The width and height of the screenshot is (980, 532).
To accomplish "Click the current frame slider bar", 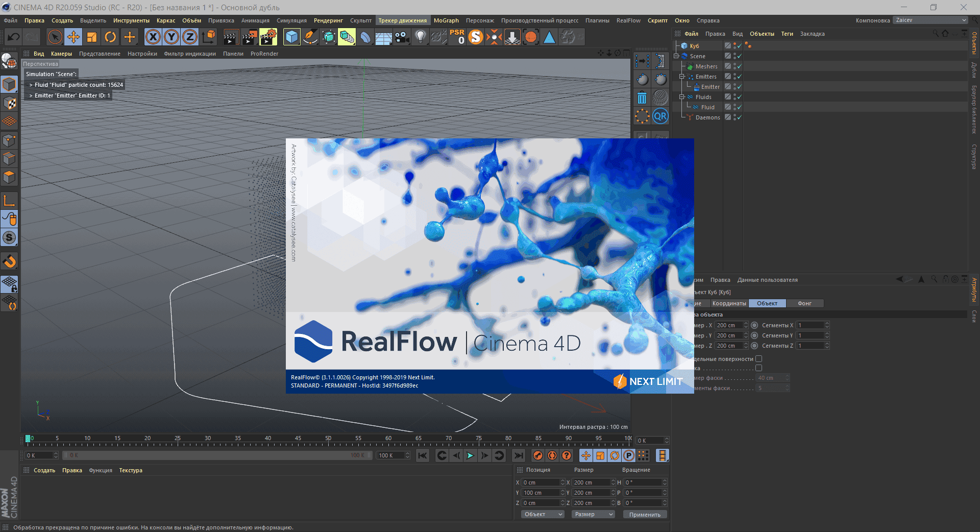I will click(217, 455).
